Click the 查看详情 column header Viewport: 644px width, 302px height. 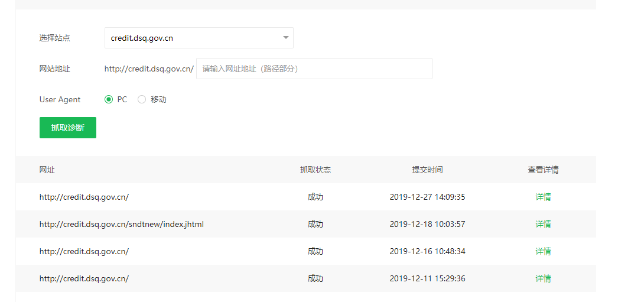coord(543,170)
